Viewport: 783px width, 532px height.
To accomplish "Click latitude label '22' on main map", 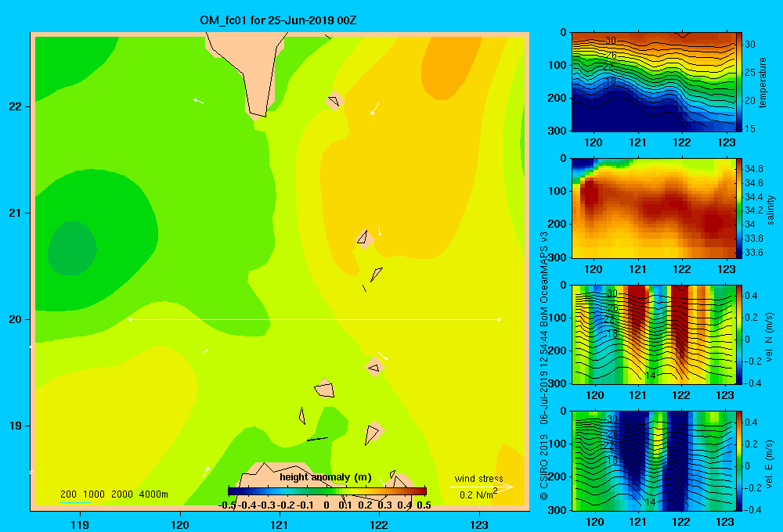I will click(x=16, y=107).
